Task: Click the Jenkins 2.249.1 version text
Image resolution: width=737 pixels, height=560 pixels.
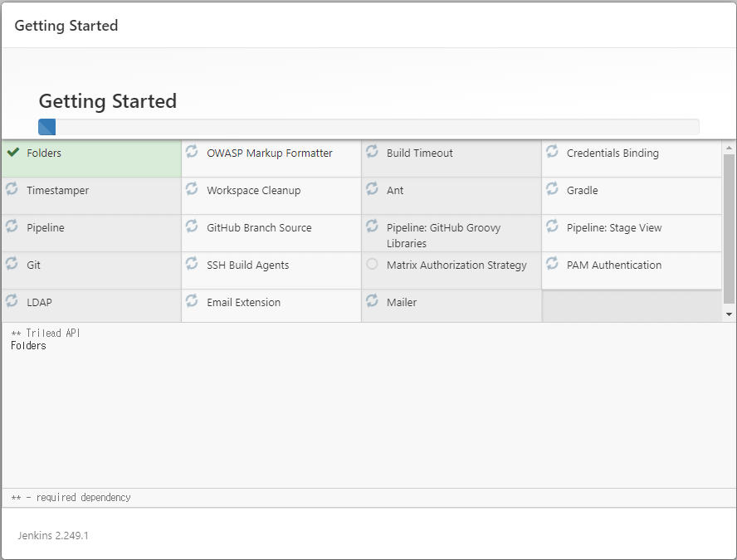Action: click(x=53, y=536)
